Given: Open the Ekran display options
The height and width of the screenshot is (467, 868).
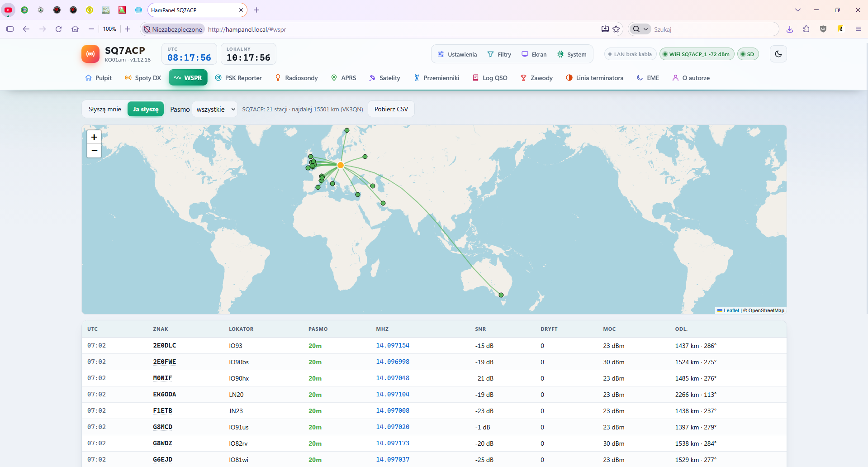Looking at the screenshot, I should pos(534,54).
